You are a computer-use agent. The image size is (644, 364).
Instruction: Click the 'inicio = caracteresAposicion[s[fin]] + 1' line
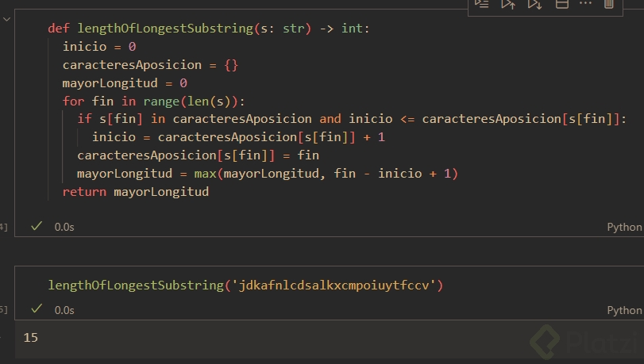click(239, 137)
